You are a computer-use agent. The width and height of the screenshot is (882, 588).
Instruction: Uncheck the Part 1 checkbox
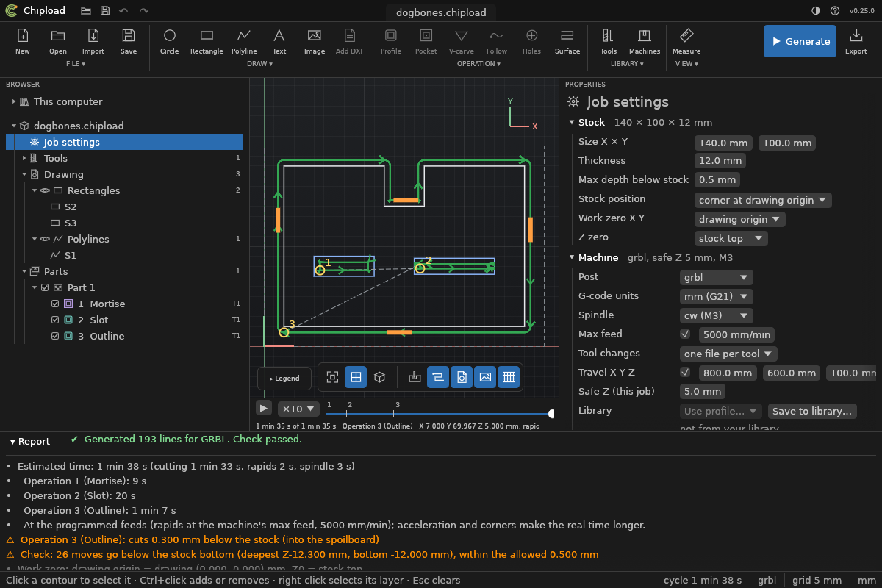pos(45,287)
